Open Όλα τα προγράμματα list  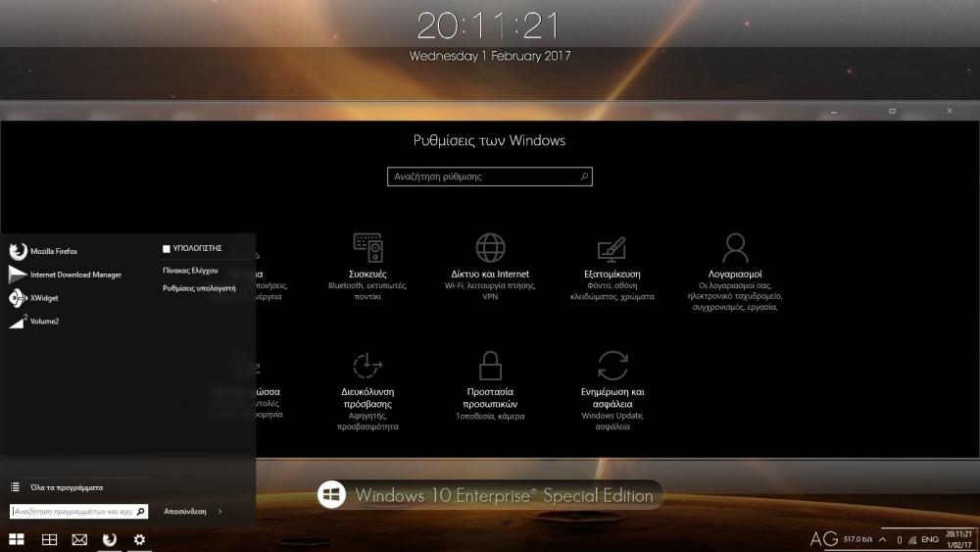[x=67, y=487]
